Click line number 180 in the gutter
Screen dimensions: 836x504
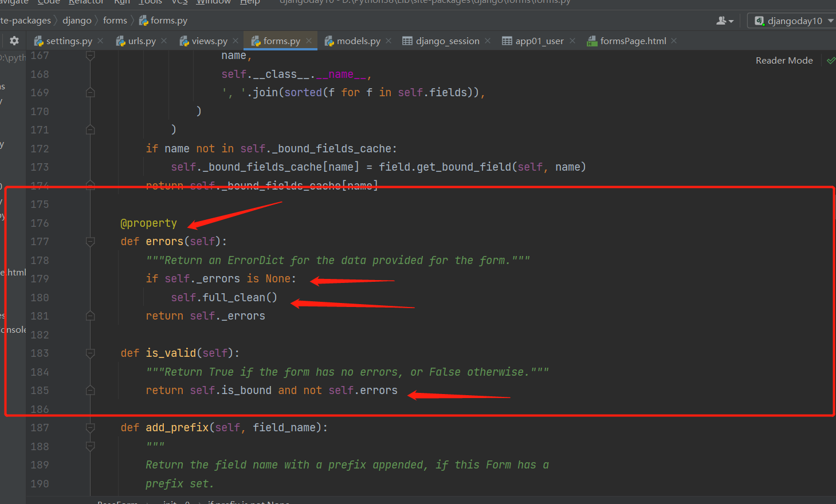pyautogui.click(x=40, y=298)
